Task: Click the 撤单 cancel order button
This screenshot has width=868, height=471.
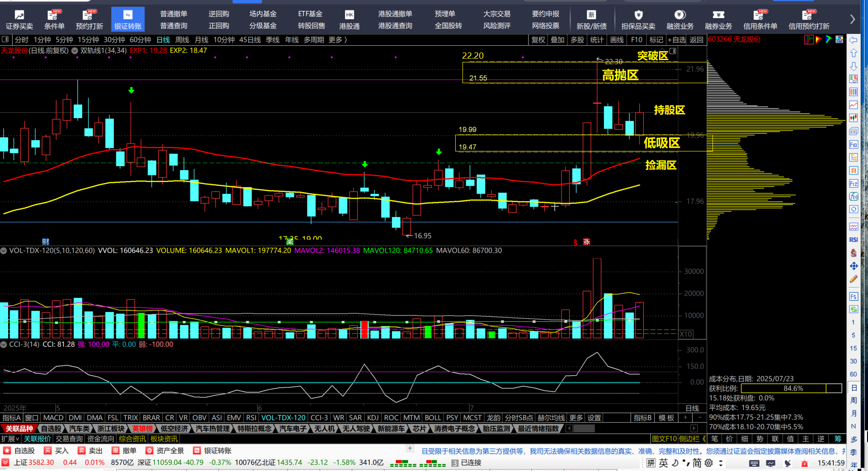Action: [124, 451]
